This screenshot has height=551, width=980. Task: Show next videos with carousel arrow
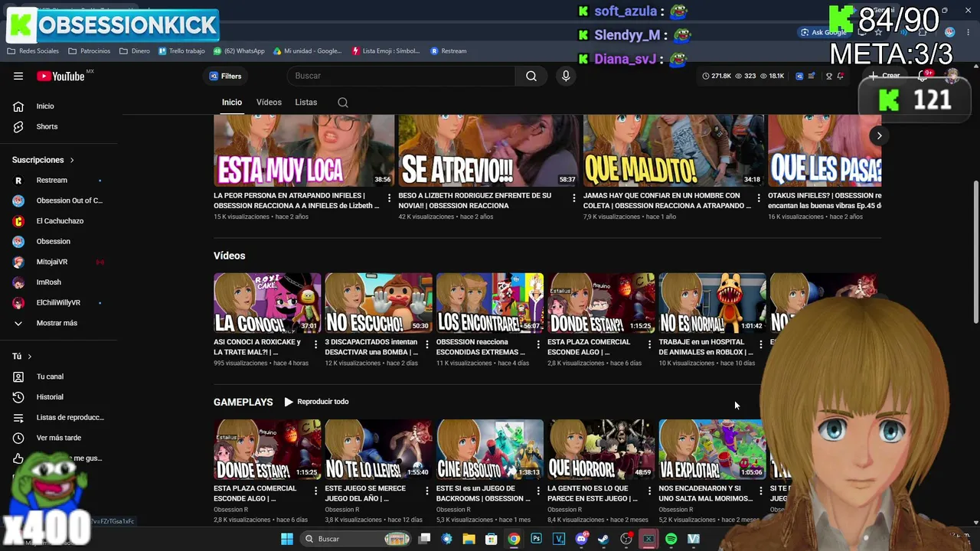coord(879,135)
